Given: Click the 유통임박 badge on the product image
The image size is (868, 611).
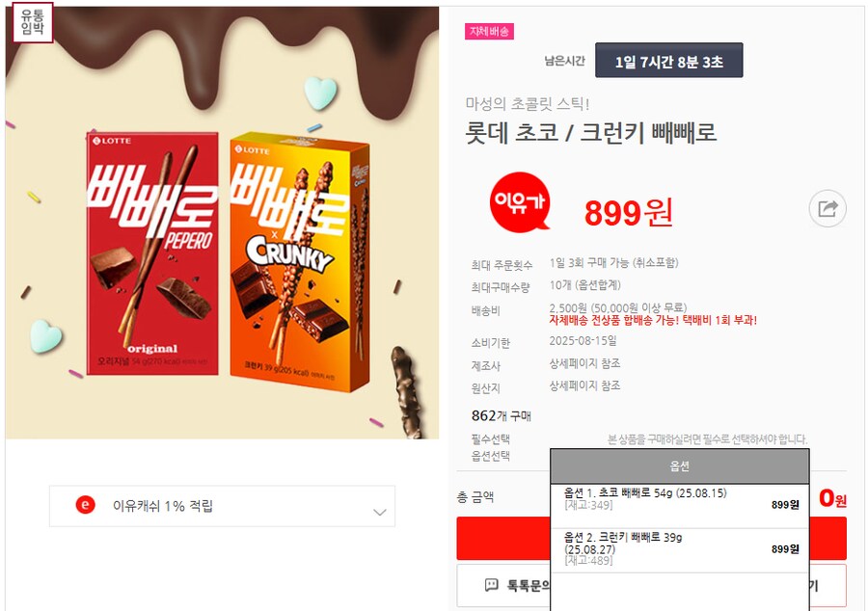Looking at the screenshot, I should coord(32,23).
